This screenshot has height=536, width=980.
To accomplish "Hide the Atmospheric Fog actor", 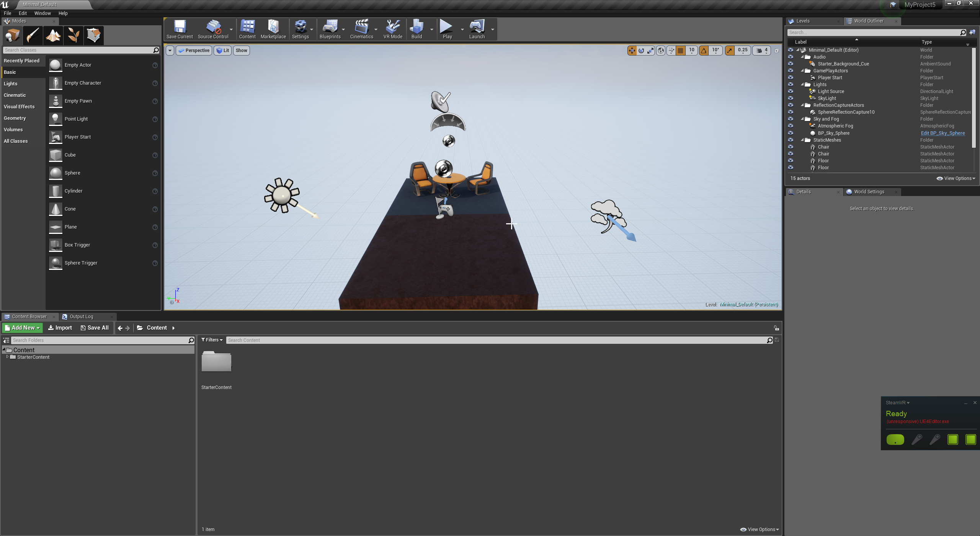I will pyautogui.click(x=791, y=126).
